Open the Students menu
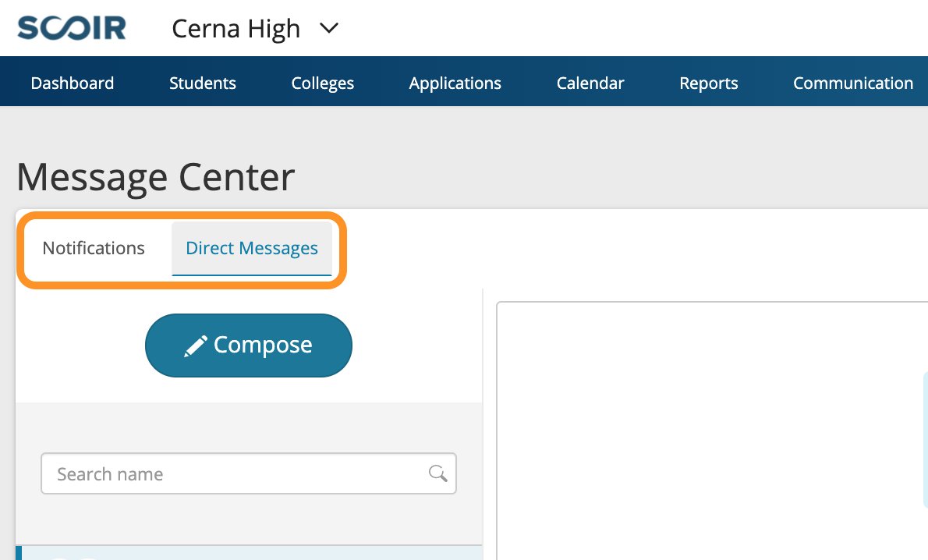The height and width of the screenshot is (560, 928). tap(203, 83)
